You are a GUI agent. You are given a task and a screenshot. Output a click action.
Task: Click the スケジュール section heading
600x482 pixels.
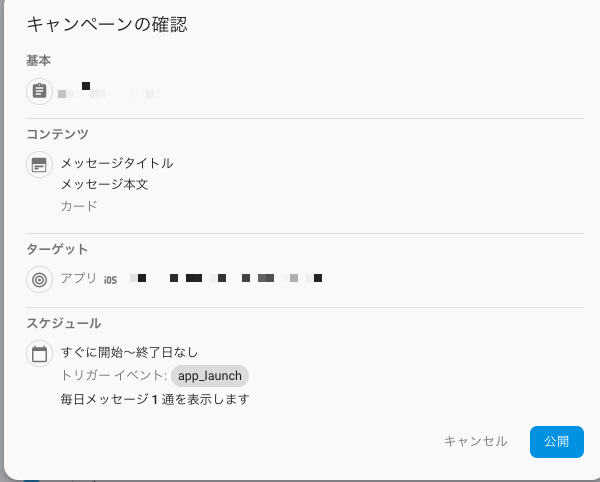[x=64, y=323]
